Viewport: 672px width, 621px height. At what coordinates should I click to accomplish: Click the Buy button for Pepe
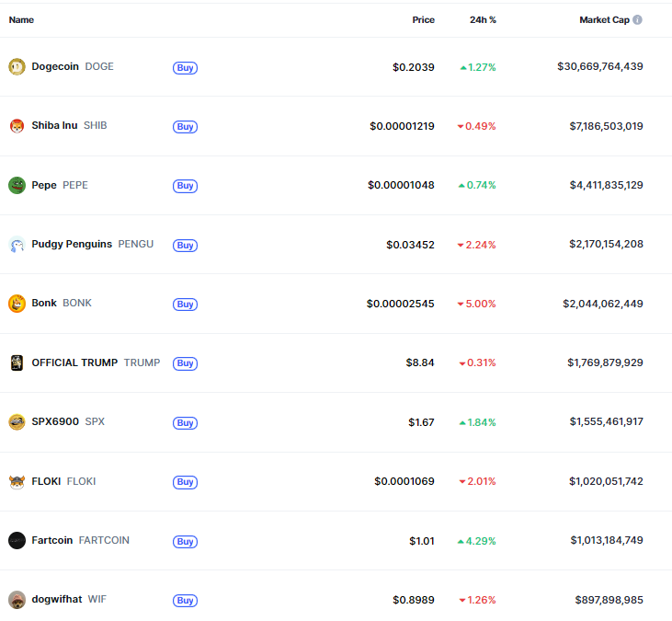(x=185, y=186)
